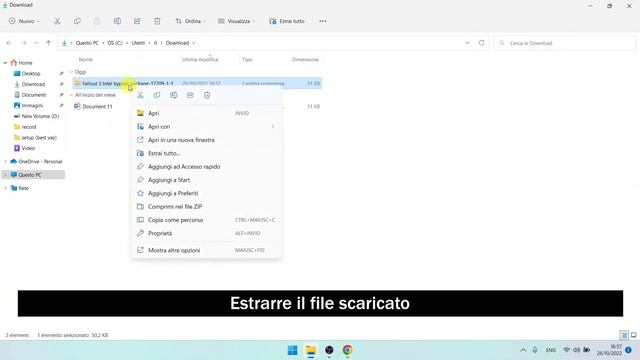The image size is (640, 360).
Task: Click the Cerca in Download search field
Action: click(565, 43)
